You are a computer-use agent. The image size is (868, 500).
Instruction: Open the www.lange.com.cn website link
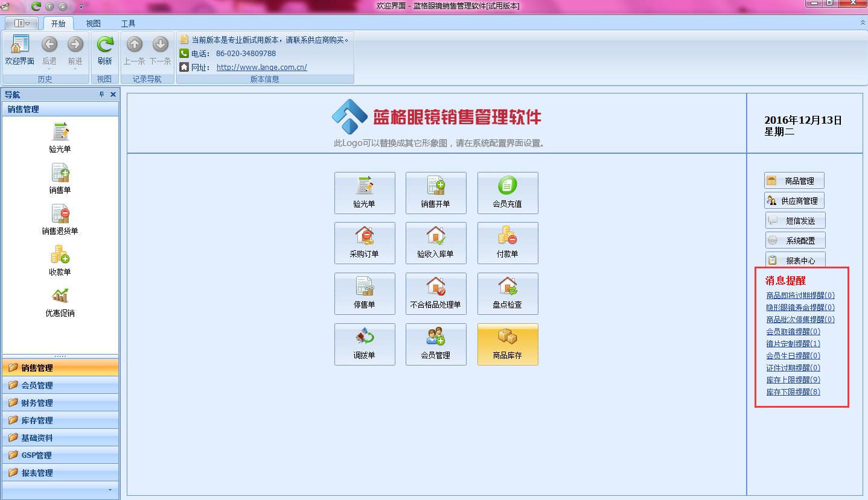[261, 68]
